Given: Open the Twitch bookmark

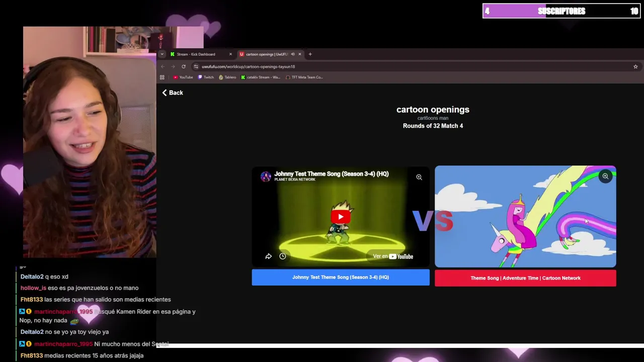Looking at the screenshot, I should (x=206, y=77).
